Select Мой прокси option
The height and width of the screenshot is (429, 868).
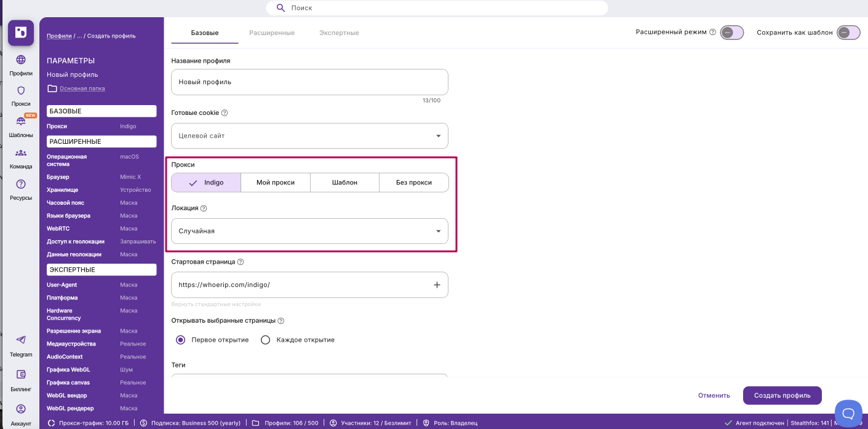pyautogui.click(x=276, y=183)
